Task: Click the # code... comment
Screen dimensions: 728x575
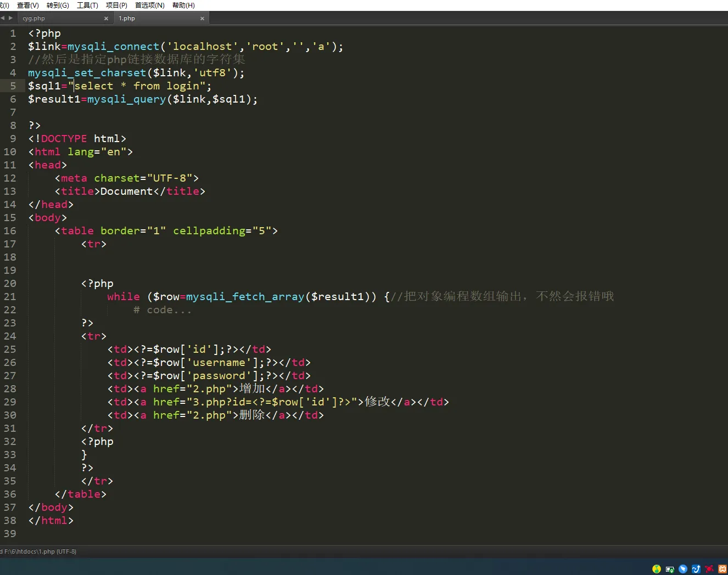Action: tap(163, 310)
